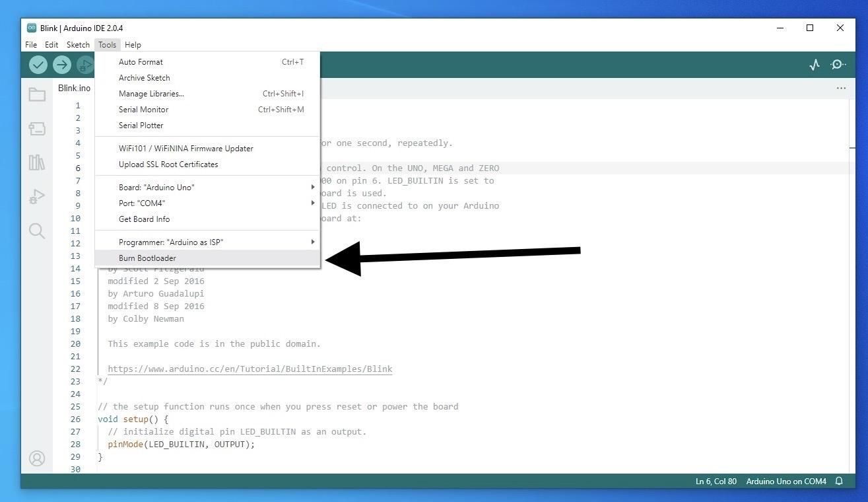This screenshot has height=502, width=868.
Task: Click the Upload arrow button
Action: tap(62, 65)
